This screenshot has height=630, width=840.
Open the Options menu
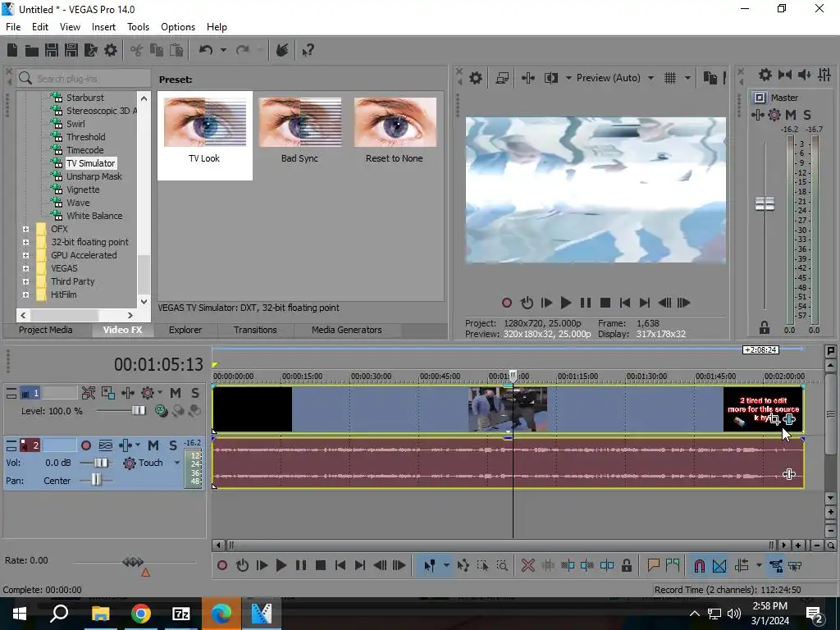(178, 27)
